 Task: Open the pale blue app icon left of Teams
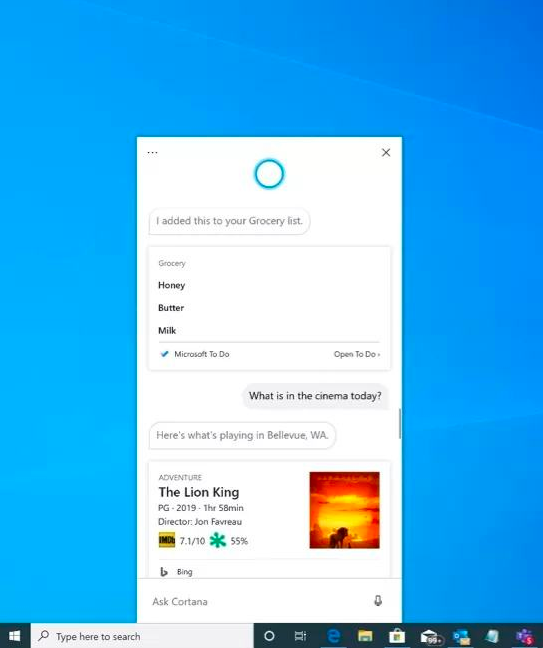tap(493, 636)
